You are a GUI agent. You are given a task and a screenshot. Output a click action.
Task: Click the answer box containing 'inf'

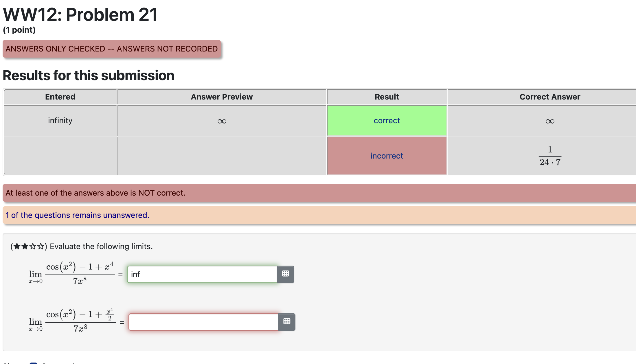pos(202,274)
